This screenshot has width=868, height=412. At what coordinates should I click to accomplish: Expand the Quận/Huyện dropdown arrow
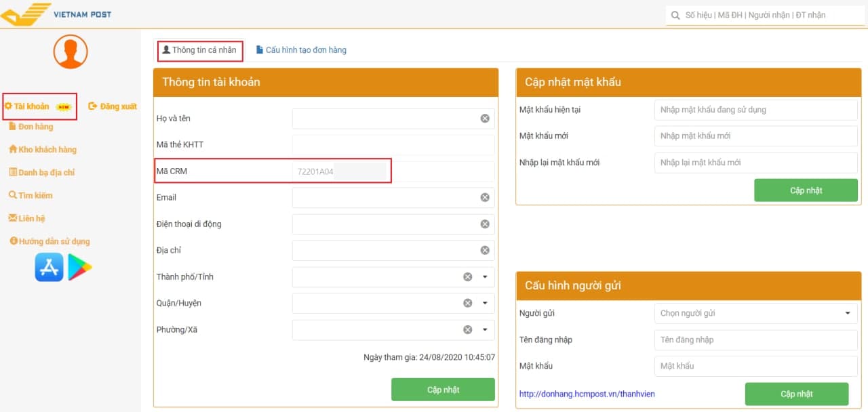[x=485, y=304]
